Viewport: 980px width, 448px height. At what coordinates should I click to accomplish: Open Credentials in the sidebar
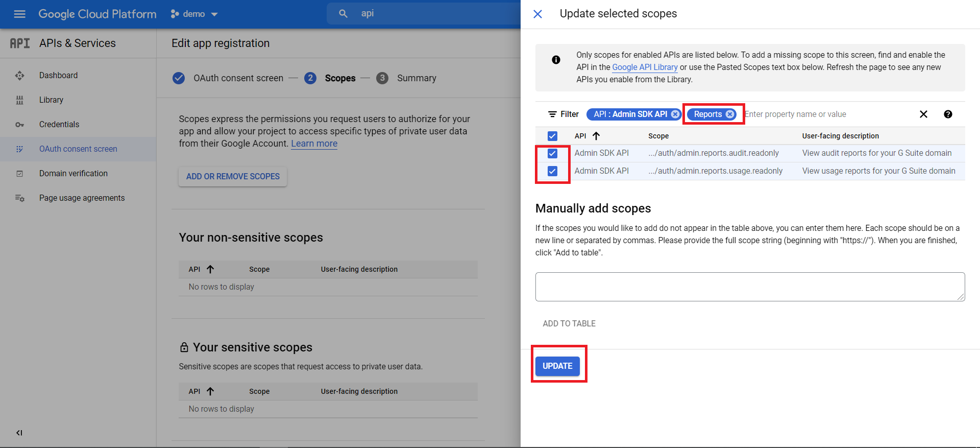[59, 124]
